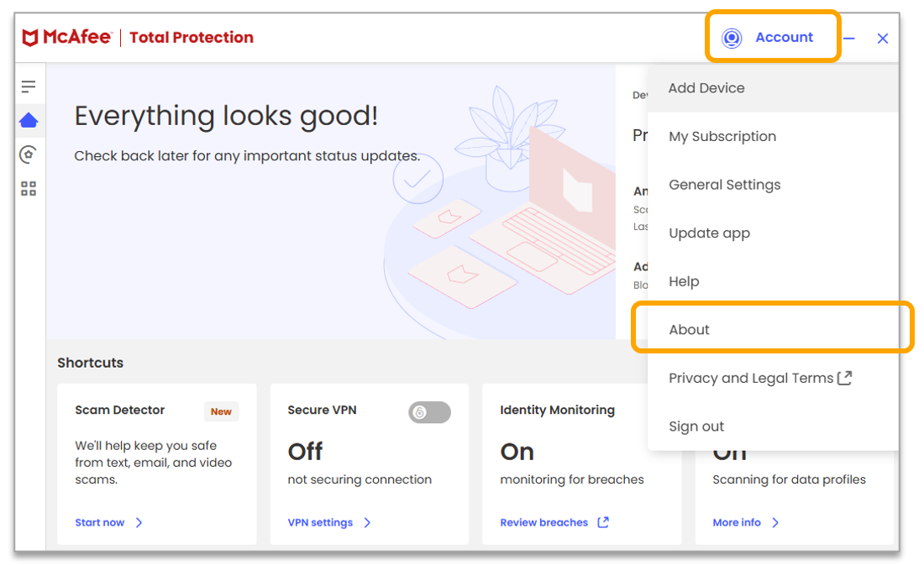Select About from the Account menu
This screenshot has height=565, width=924.
(x=690, y=330)
